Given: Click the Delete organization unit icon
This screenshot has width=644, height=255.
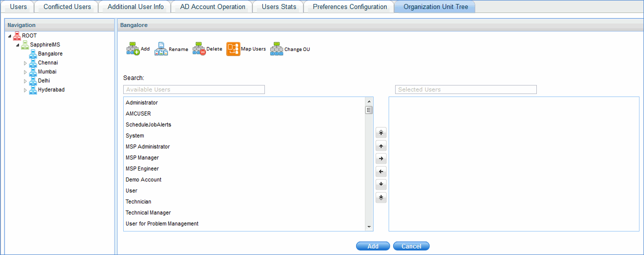Looking at the screenshot, I should point(199,49).
